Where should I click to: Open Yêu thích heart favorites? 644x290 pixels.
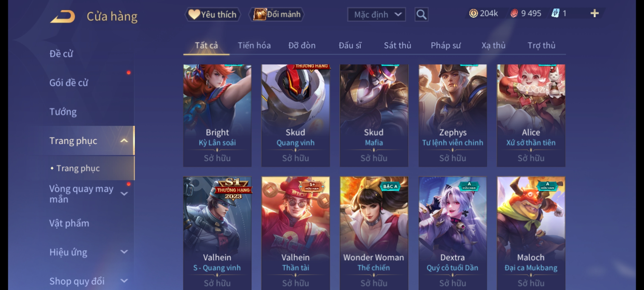(213, 14)
